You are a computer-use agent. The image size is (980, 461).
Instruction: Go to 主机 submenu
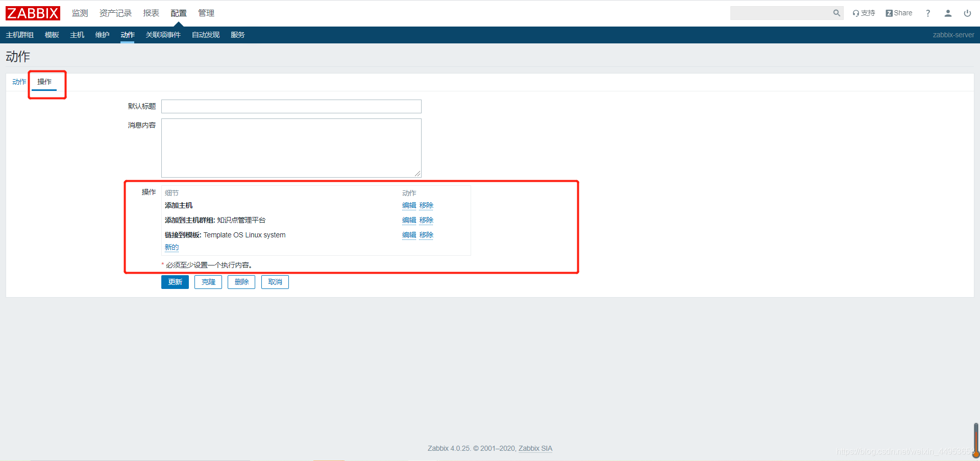pos(77,35)
